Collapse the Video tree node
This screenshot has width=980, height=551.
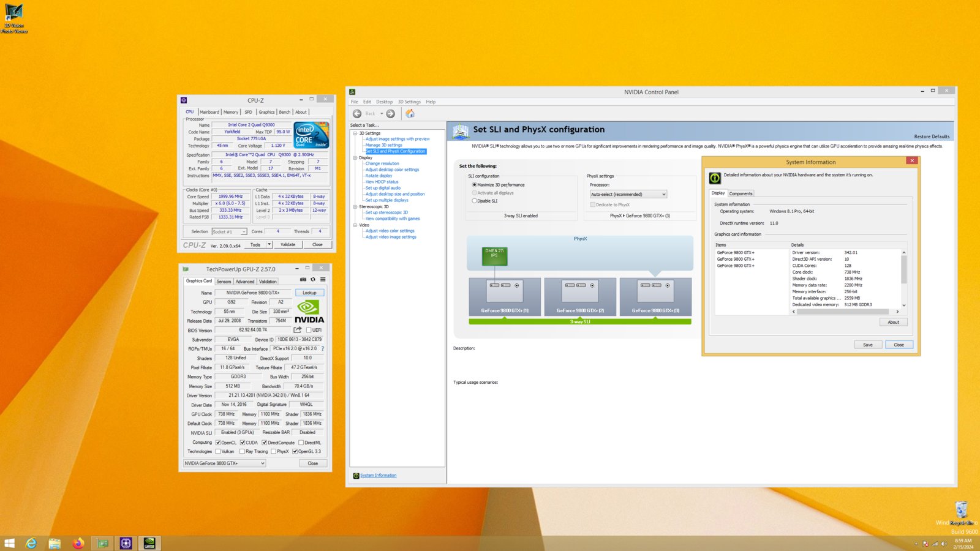[355, 225]
